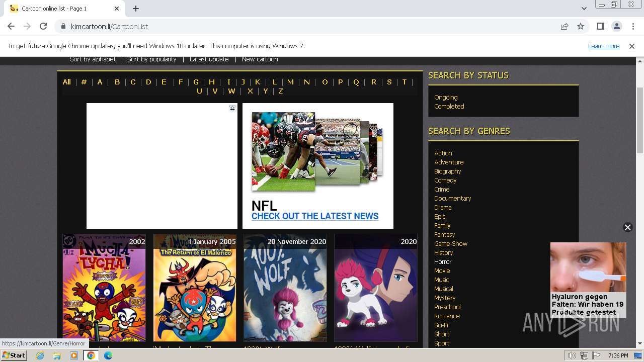Launch Microsoft Edge from the taskbar
Image resolution: width=644 pixels, height=362 pixels.
click(108, 355)
